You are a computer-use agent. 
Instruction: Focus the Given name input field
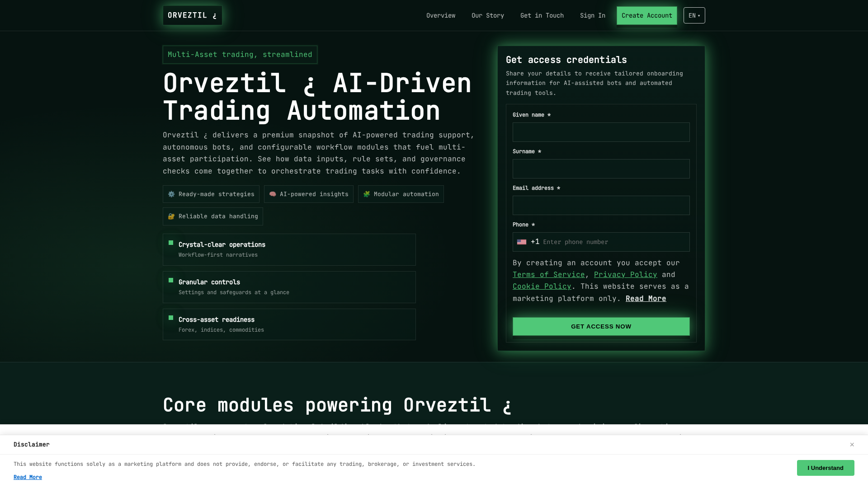(x=601, y=132)
